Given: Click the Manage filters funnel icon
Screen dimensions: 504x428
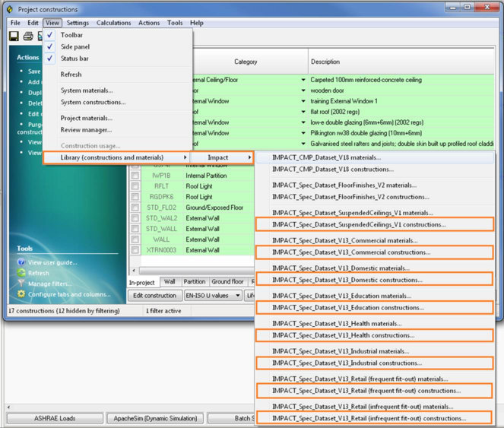Looking at the screenshot, I should pyautogui.click(x=21, y=284).
